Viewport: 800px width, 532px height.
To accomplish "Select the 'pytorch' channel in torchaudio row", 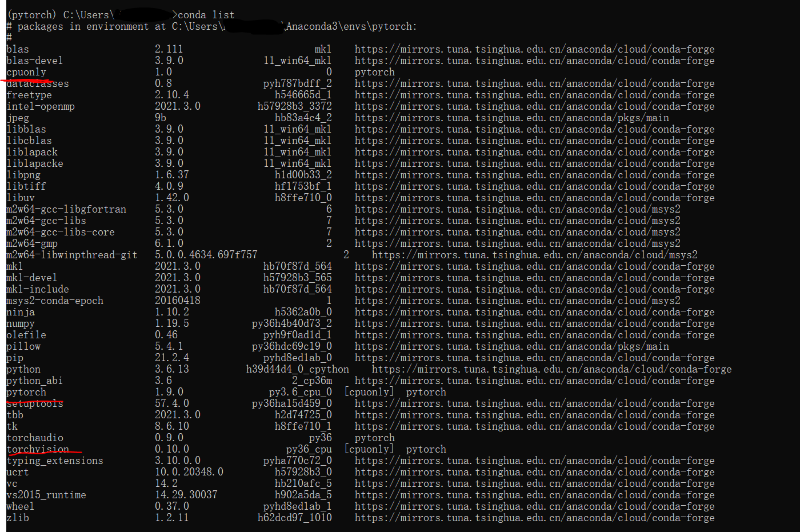I will point(375,438).
